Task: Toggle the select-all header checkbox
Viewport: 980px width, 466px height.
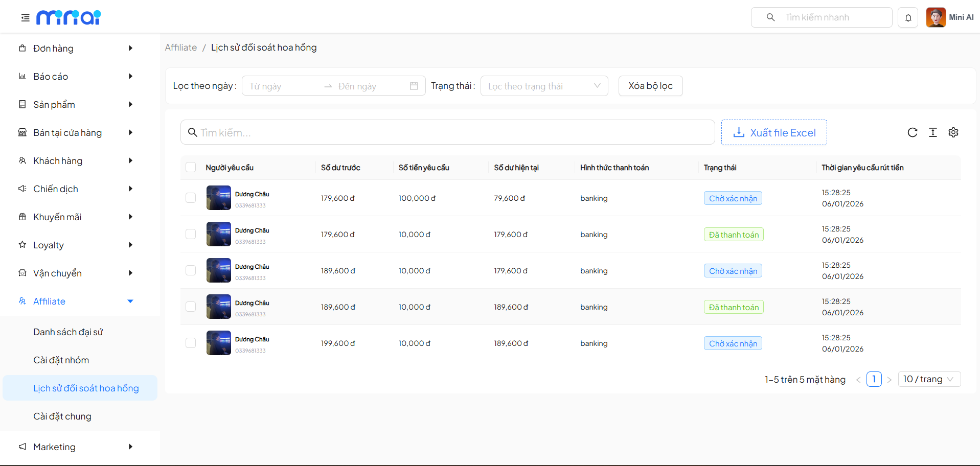Action: pyautogui.click(x=191, y=167)
